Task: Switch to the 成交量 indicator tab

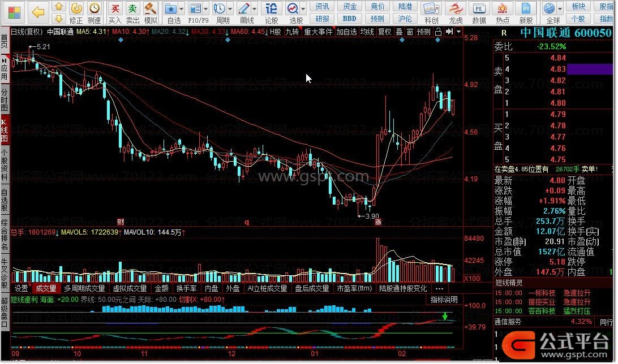Action: pyautogui.click(x=46, y=288)
